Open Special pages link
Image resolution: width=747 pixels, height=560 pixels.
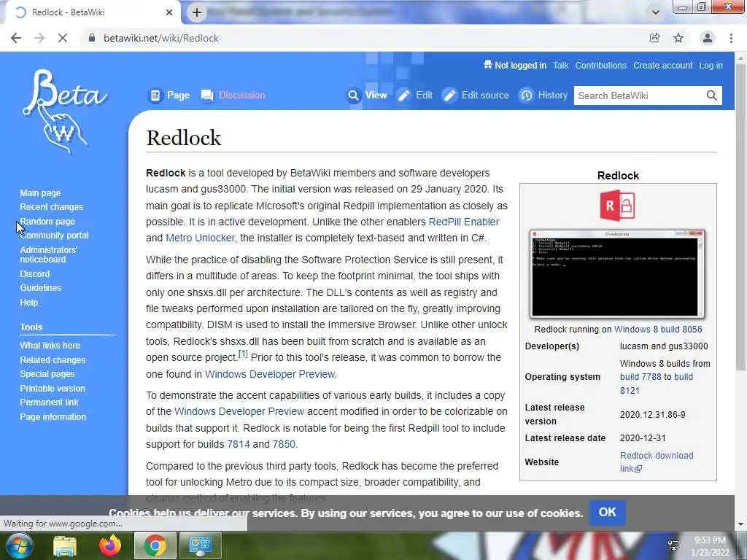pyautogui.click(x=47, y=374)
